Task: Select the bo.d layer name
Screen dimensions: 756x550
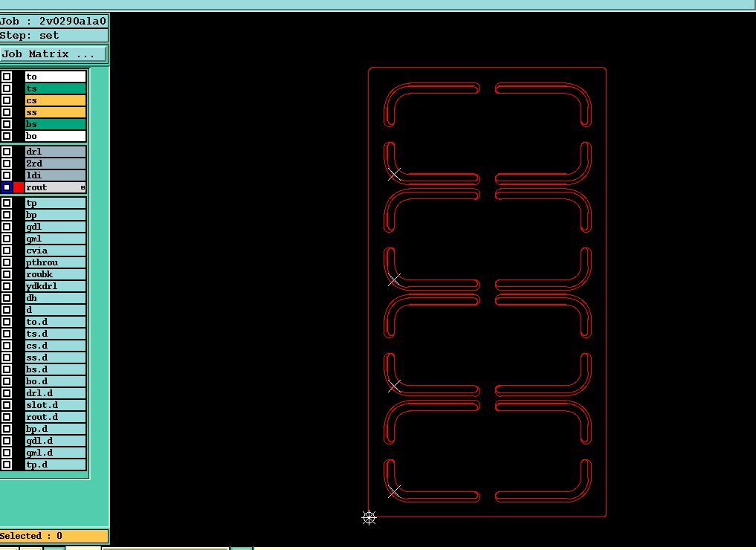Action: [x=56, y=381]
